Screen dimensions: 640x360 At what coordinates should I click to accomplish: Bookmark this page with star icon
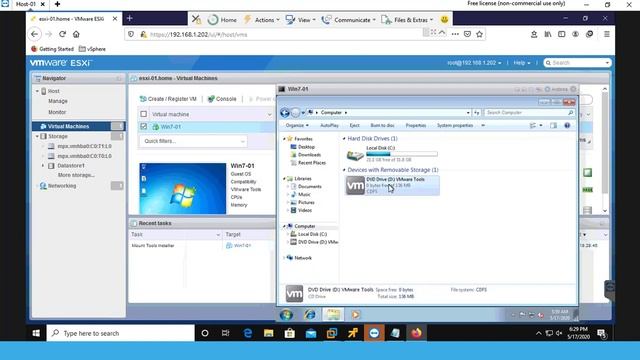tap(480, 34)
